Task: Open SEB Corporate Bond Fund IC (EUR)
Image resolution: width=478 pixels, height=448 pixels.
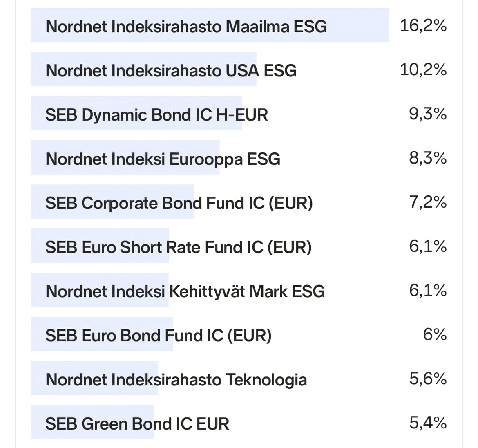Action: (179, 203)
